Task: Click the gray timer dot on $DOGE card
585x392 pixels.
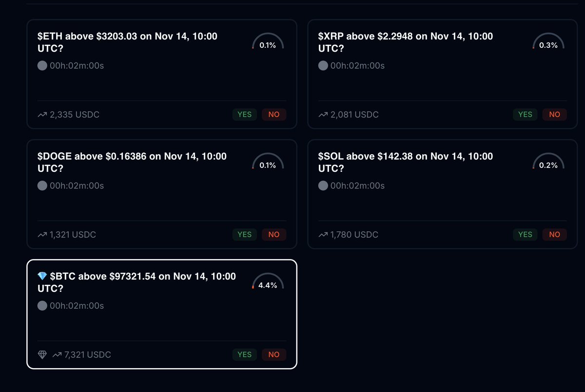Action: [x=42, y=186]
